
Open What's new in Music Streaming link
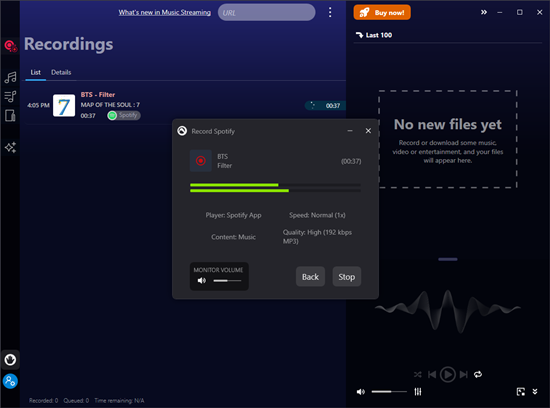pyautogui.click(x=165, y=12)
